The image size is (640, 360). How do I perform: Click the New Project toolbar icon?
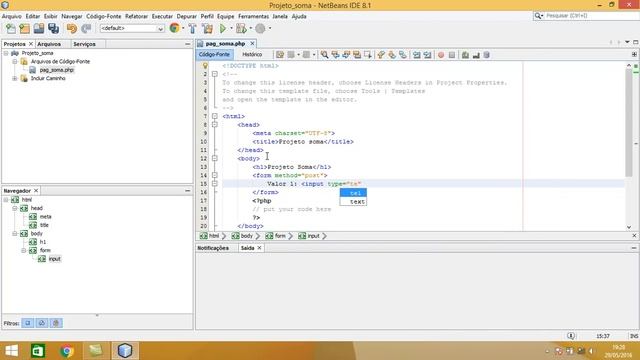(x=24, y=28)
